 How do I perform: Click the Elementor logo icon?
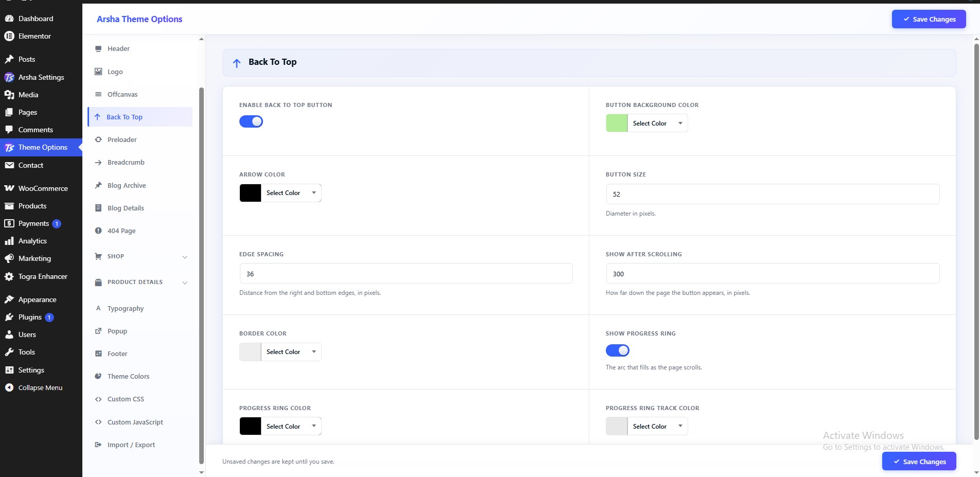pyautogui.click(x=9, y=36)
